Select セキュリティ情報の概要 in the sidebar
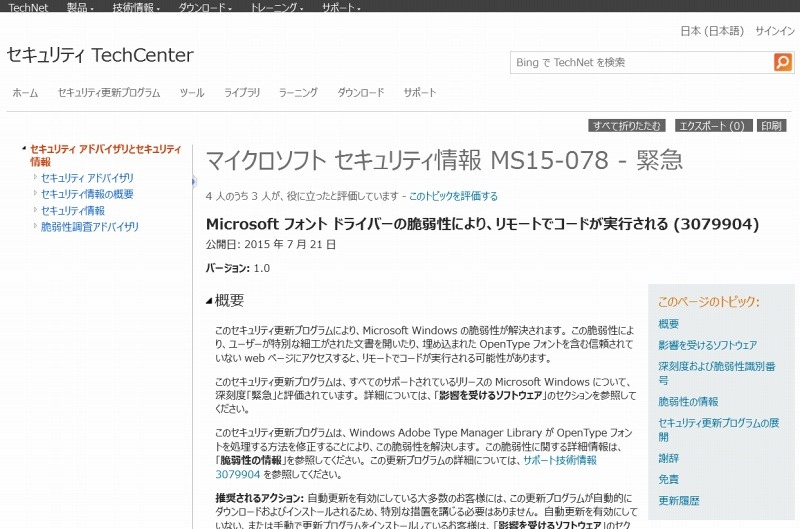Image resolution: width=800 pixels, height=529 pixels. point(87,194)
